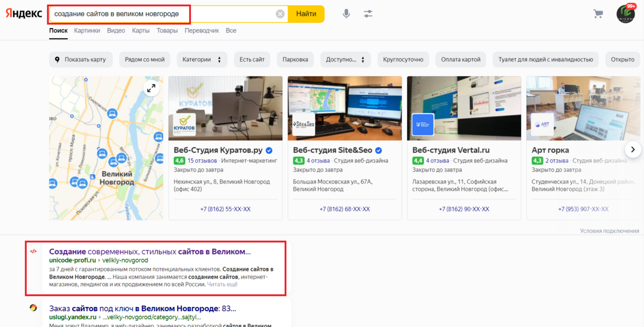This screenshot has width=644, height=327.
Task: Click Куратов rating 4,6 badge
Action: click(179, 160)
